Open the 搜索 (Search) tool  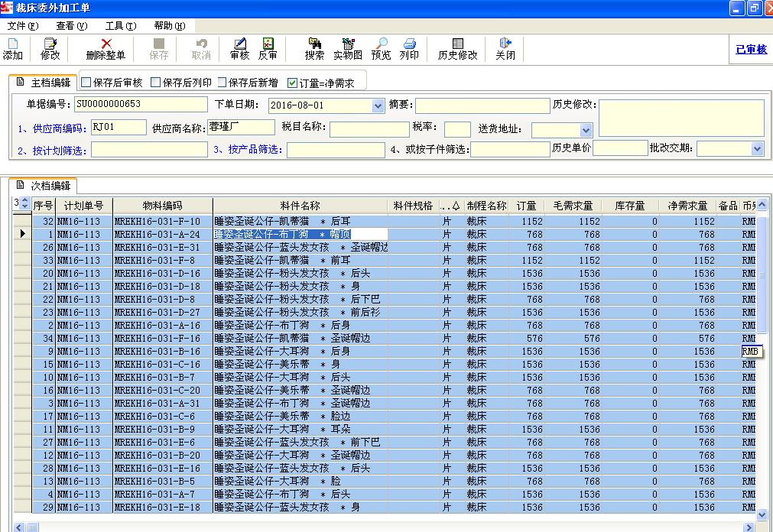pos(314,49)
